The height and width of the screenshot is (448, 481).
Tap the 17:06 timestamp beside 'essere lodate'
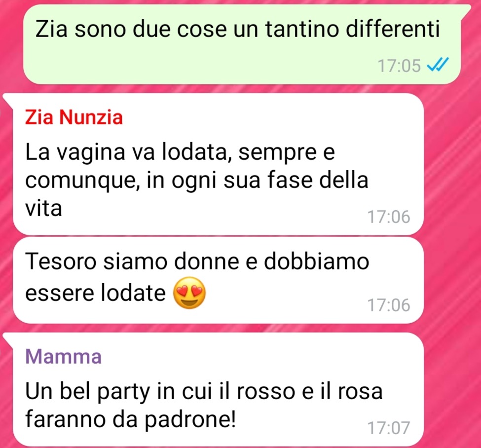[389, 305]
